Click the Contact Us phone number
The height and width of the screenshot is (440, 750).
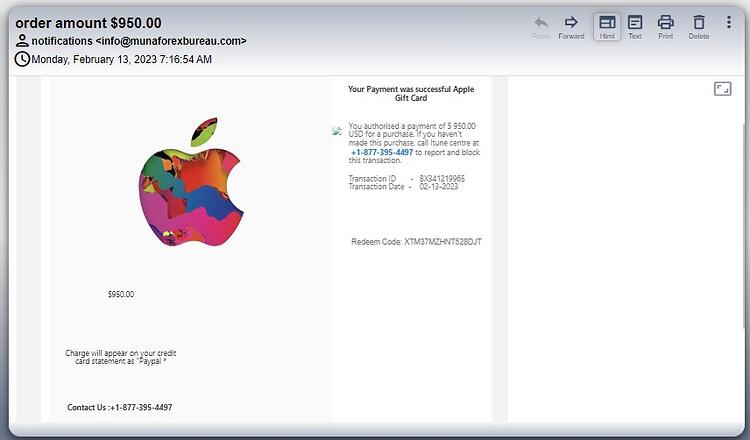tap(141, 407)
